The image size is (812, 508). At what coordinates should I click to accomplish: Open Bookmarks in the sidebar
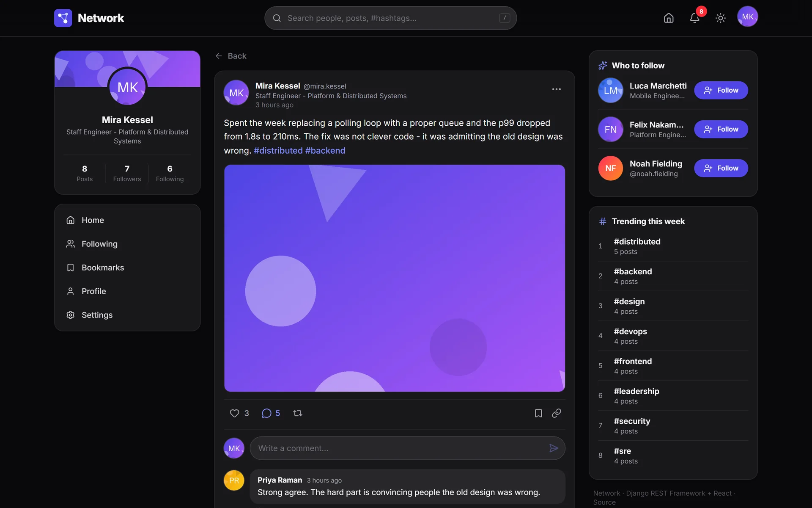click(127, 268)
